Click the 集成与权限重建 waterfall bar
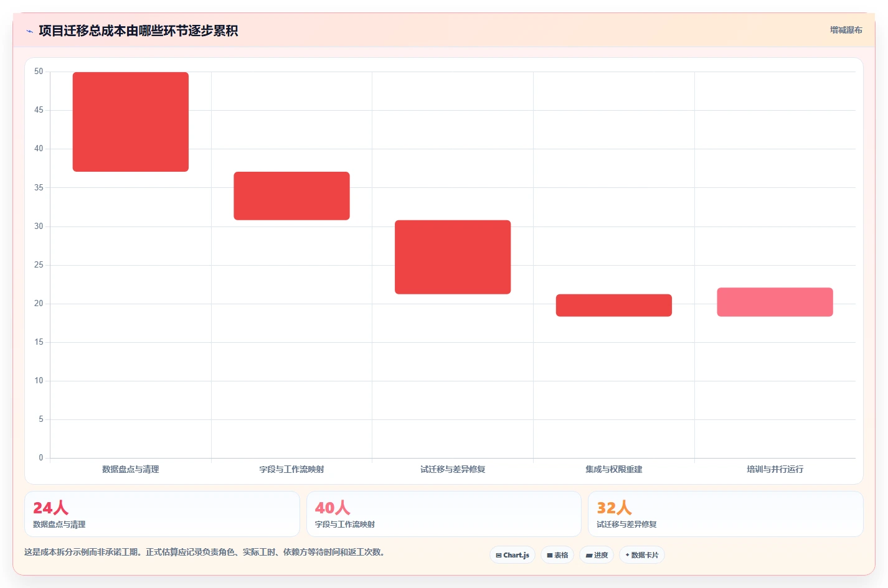This screenshot has width=888, height=588. (614, 306)
